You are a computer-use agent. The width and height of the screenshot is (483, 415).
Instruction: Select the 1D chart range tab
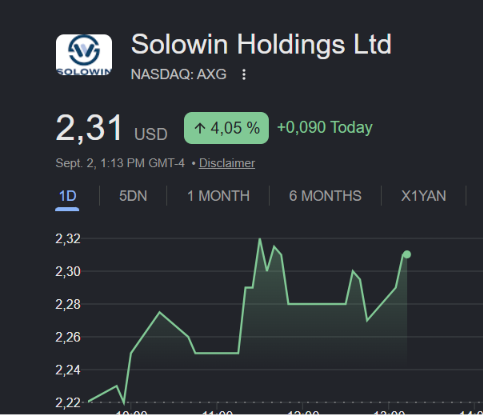tap(67, 196)
